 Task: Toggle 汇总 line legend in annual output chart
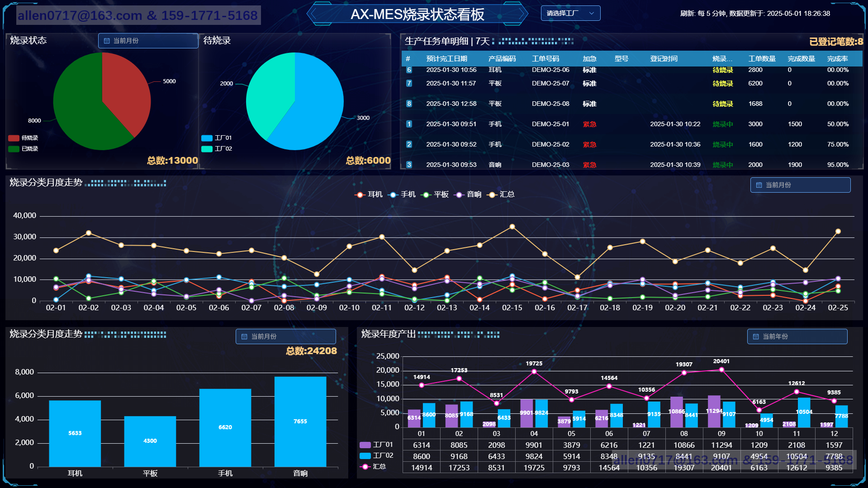coord(373,466)
